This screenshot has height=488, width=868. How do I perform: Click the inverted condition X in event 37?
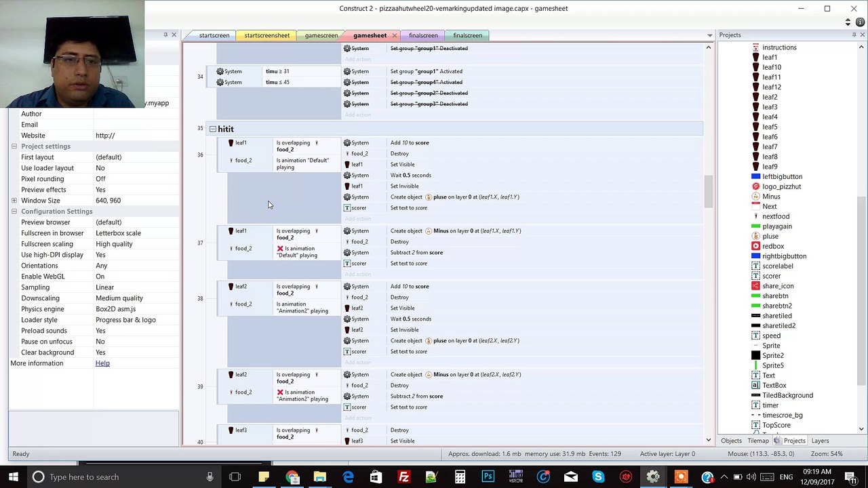pyautogui.click(x=280, y=249)
